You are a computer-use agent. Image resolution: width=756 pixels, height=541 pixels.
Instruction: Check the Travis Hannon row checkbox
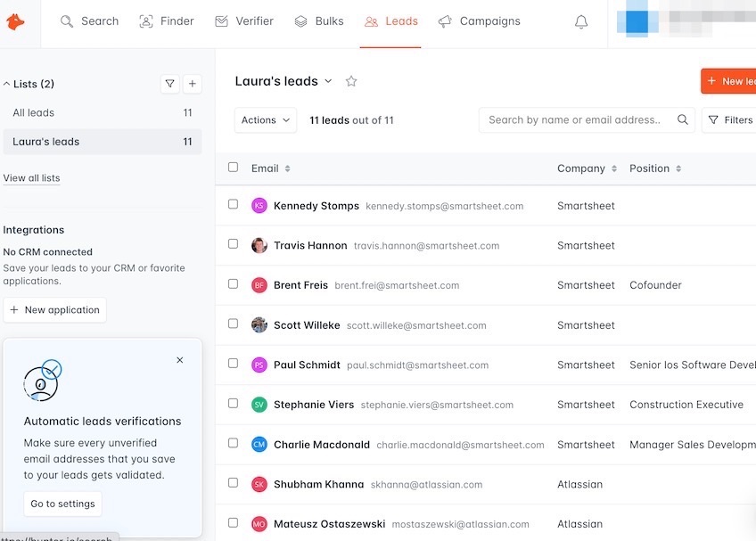[x=233, y=243]
